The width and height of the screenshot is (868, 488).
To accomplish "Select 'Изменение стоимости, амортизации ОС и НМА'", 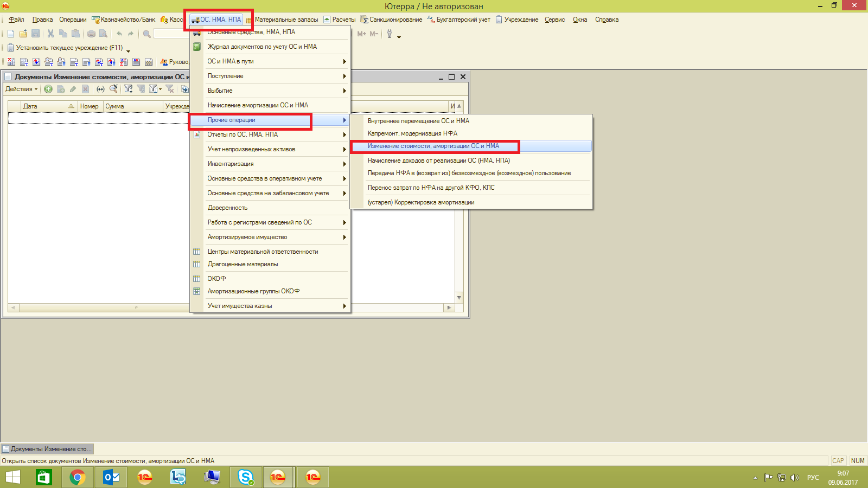I will tap(433, 146).
